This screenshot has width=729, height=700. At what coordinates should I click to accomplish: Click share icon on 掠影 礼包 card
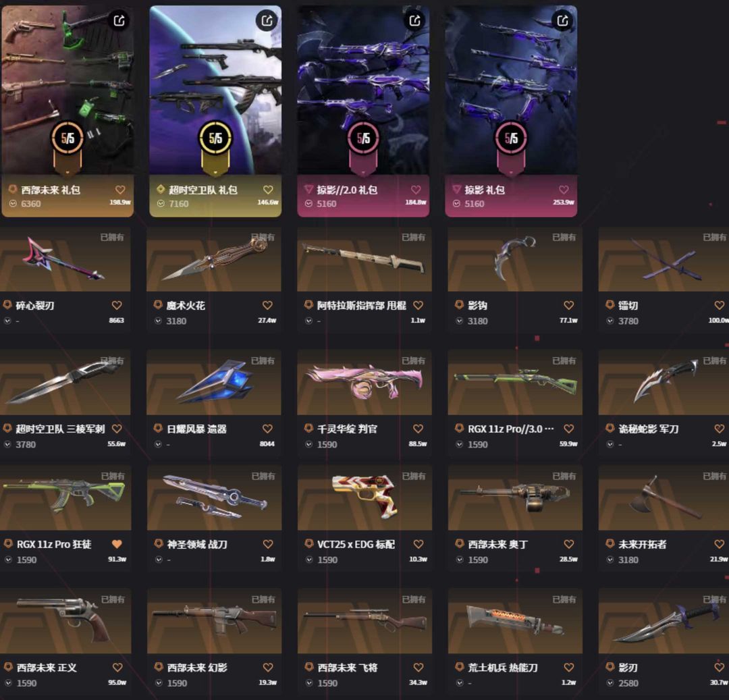562,20
